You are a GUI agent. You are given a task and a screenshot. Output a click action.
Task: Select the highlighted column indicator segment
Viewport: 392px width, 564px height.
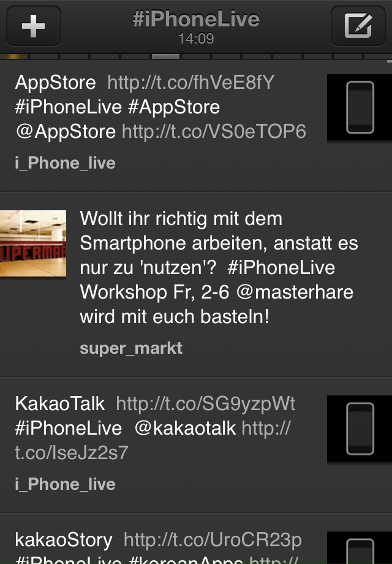(165, 56)
